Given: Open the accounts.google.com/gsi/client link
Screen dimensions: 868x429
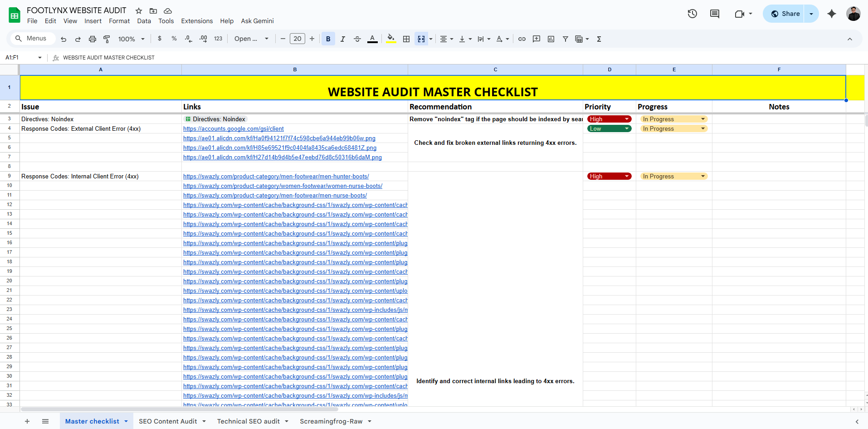Looking at the screenshot, I should 234,129.
